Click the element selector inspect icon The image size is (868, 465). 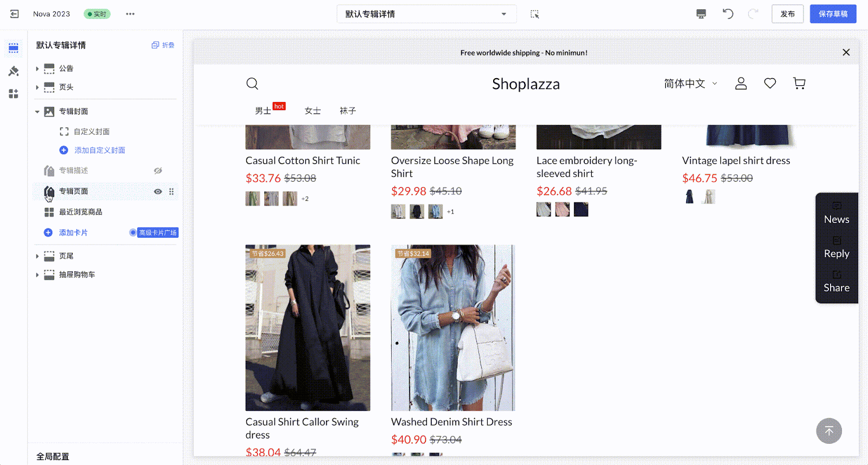[534, 14]
